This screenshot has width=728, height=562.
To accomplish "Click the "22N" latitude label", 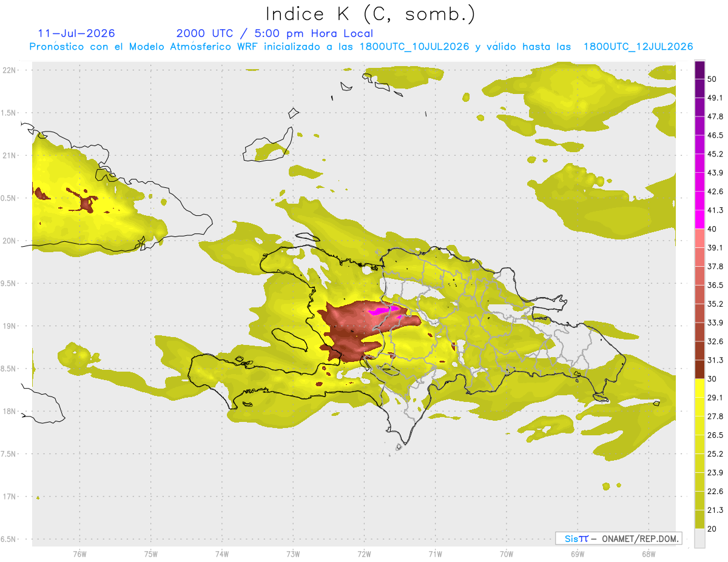I will click(9, 70).
